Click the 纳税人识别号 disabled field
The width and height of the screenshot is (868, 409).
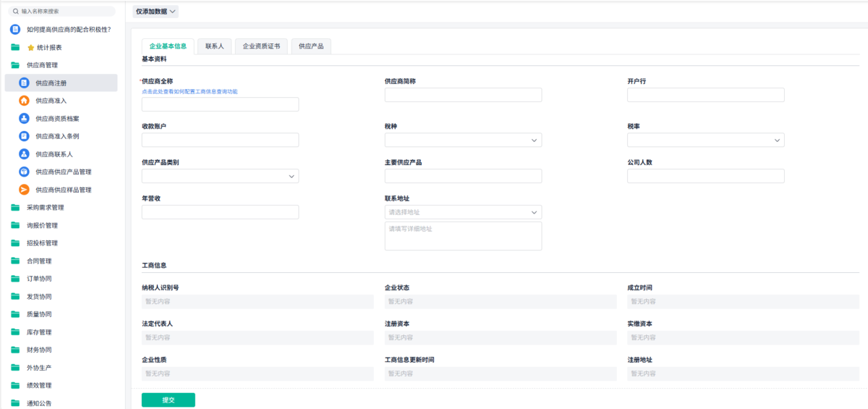[258, 302]
